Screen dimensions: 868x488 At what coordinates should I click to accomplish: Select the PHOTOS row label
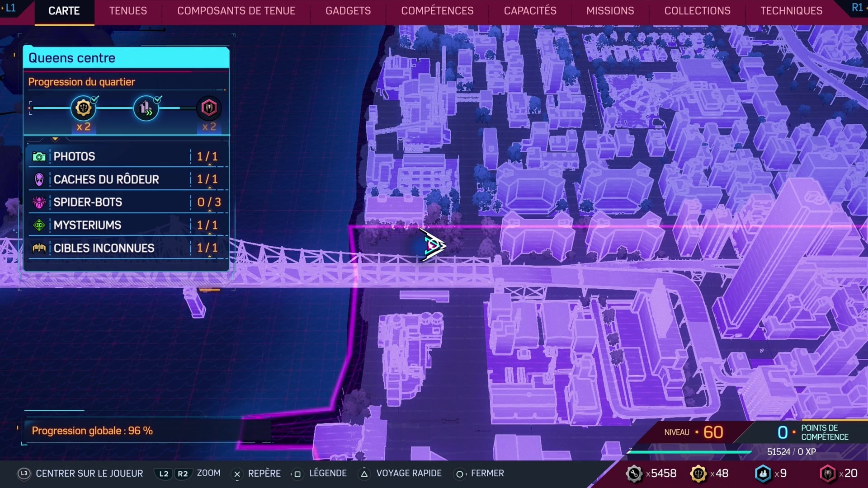click(x=74, y=157)
